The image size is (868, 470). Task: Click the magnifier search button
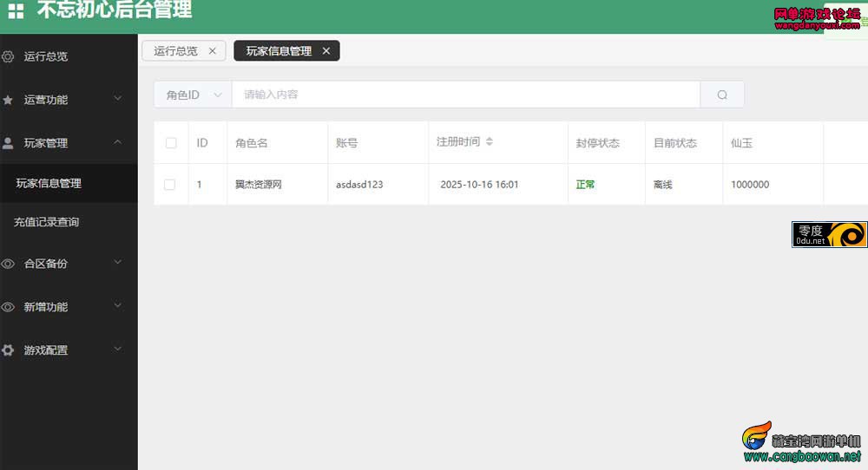pos(722,95)
